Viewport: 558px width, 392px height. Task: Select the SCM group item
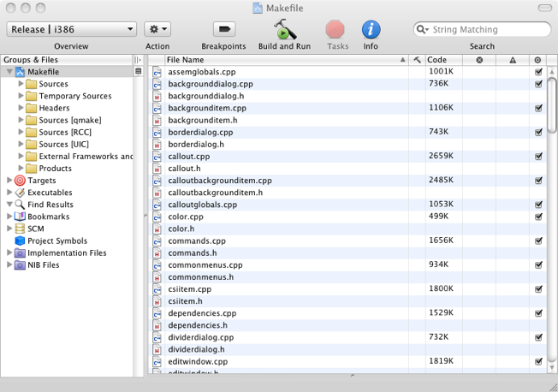click(35, 229)
